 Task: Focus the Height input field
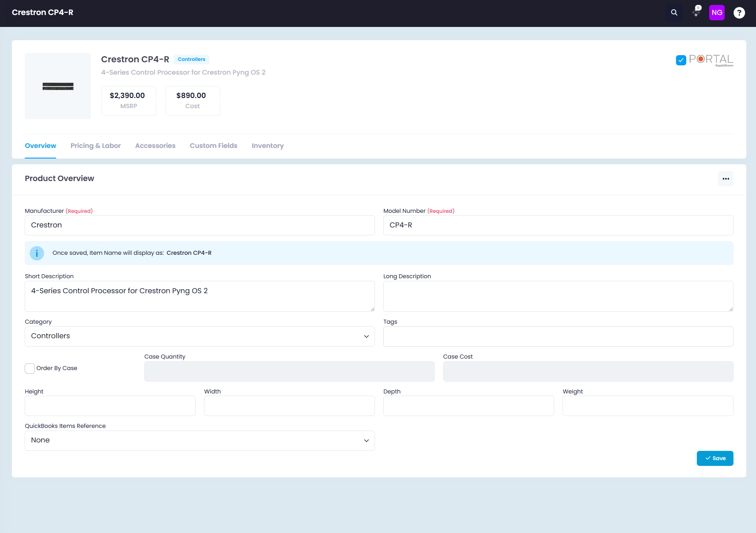(x=110, y=406)
